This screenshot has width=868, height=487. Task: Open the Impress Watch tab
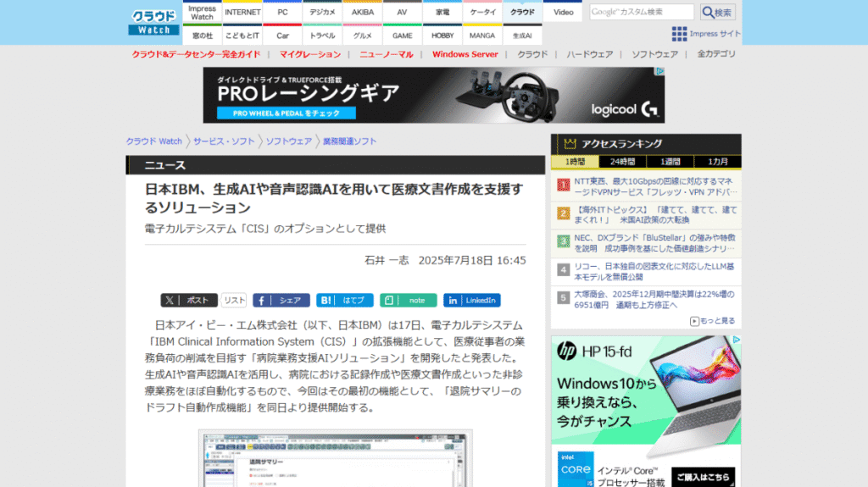tap(202, 12)
